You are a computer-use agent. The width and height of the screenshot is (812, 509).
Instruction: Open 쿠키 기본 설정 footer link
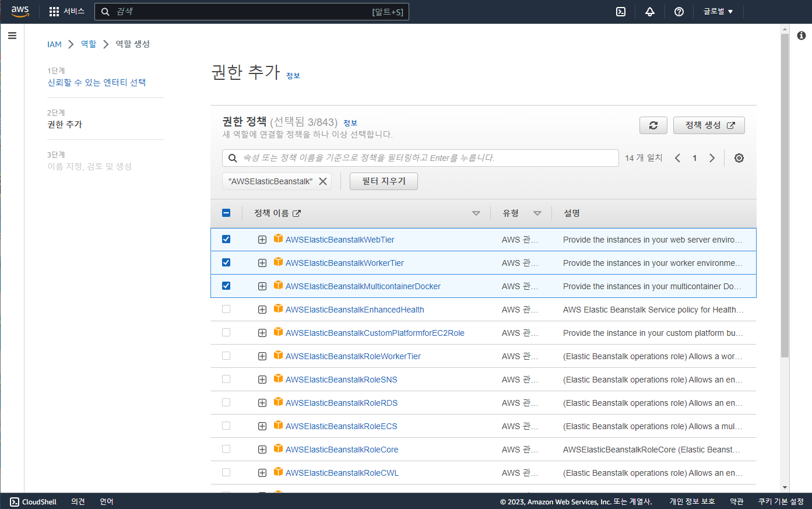[781, 501]
